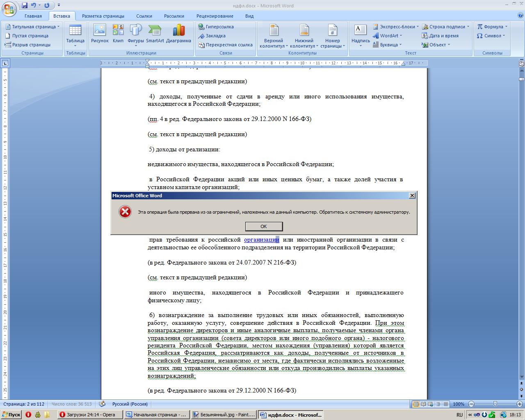
Task: Open Вид tab
Action: coord(249,16)
